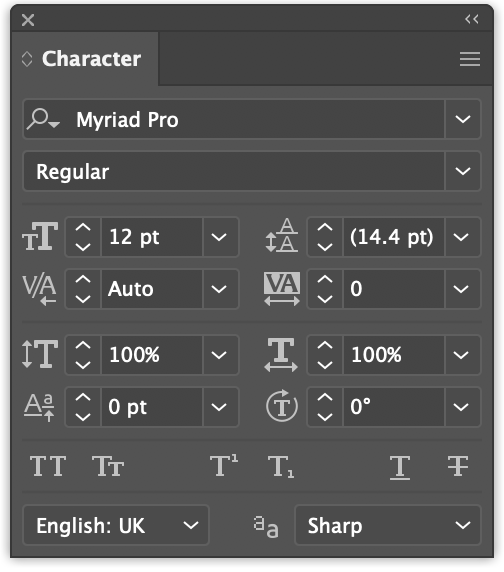Select the Character tab
This screenshot has height=572, width=504.
(x=85, y=59)
